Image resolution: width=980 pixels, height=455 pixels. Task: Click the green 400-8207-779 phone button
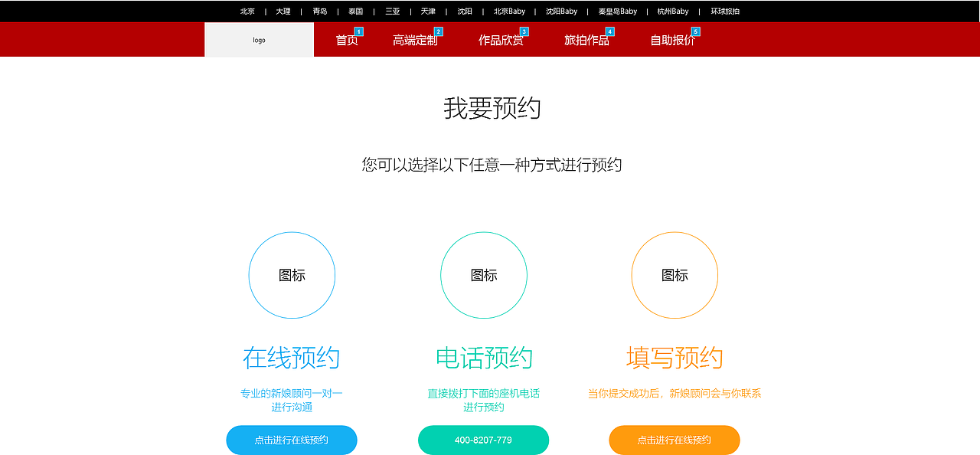pyautogui.click(x=483, y=440)
